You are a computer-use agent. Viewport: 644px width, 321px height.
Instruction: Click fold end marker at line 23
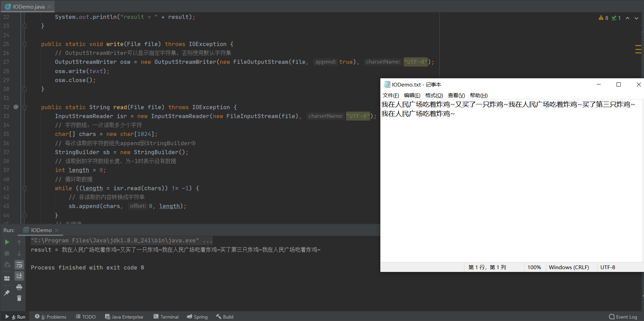(25, 26)
